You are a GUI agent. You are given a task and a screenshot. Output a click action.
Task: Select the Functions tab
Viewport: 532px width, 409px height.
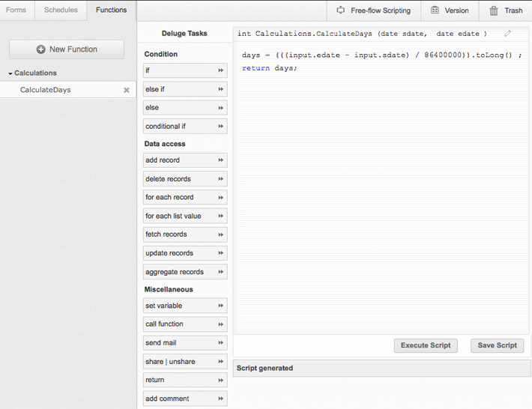point(112,10)
